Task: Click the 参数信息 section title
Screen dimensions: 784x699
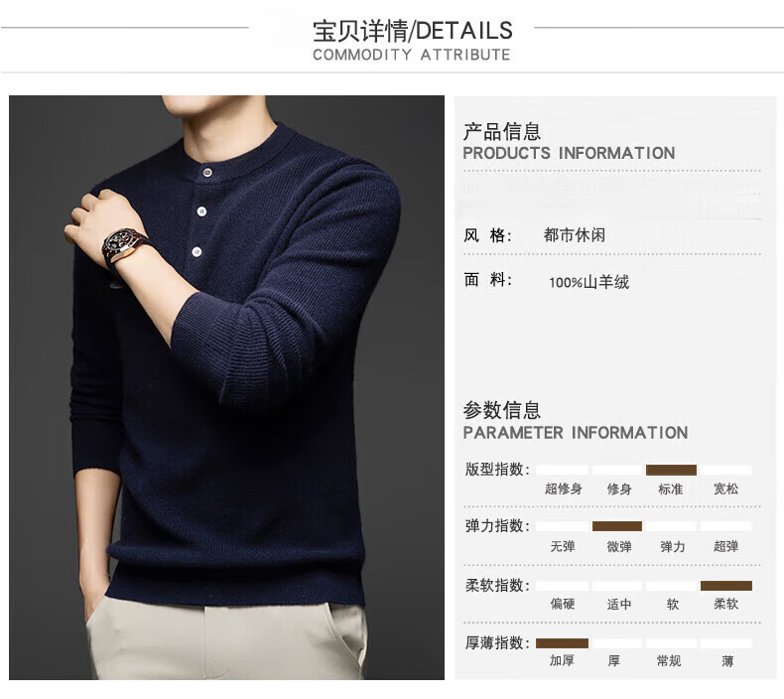Action: pyautogui.click(x=501, y=410)
